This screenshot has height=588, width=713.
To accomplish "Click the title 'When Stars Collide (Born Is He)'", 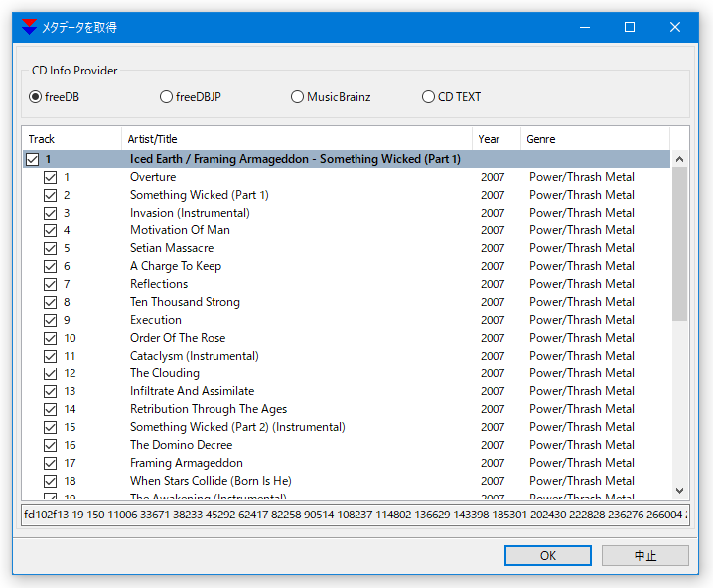I will pos(211,481).
